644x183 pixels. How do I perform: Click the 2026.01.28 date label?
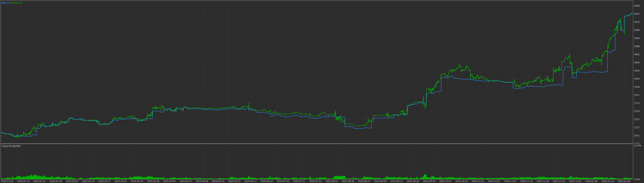tap(624, 181)
